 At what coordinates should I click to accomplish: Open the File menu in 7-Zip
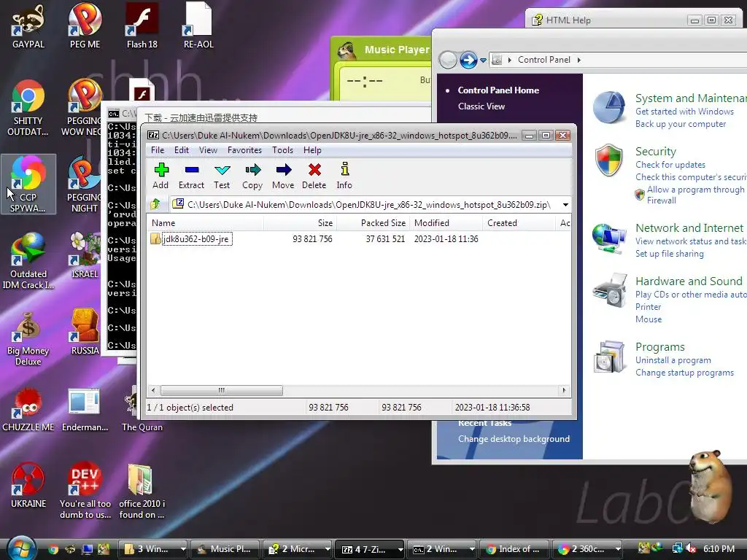pos(158,150)
